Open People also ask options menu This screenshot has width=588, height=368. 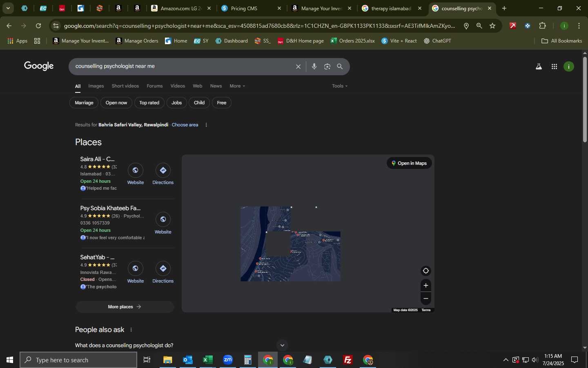click(x=131, y=330)
